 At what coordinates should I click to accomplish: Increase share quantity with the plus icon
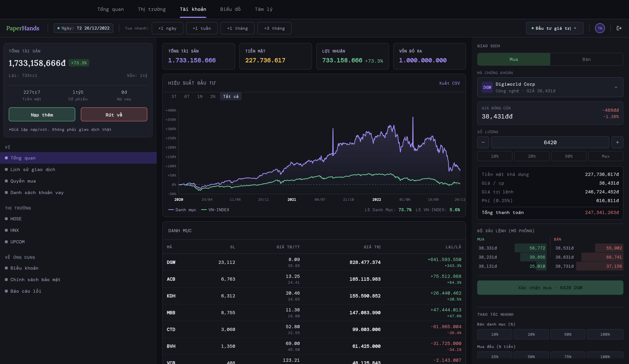point(617,142)
